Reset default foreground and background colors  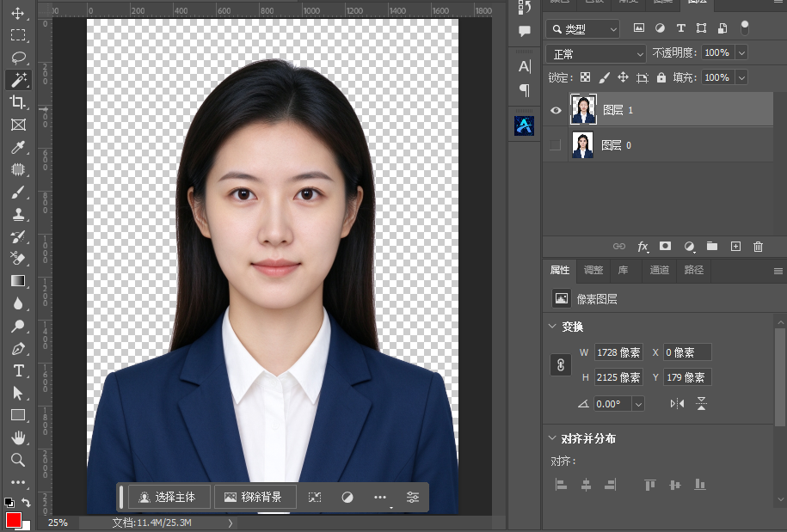(9, 502)
